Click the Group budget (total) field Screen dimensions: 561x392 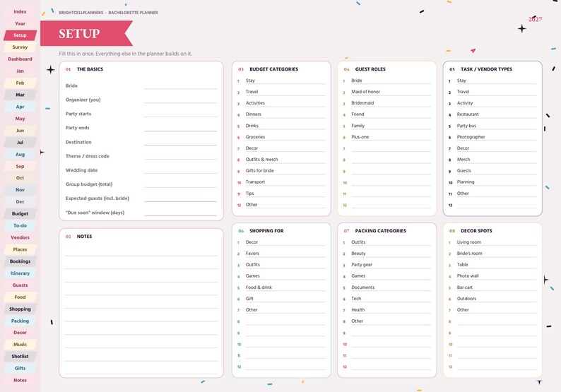click(180, 184)
